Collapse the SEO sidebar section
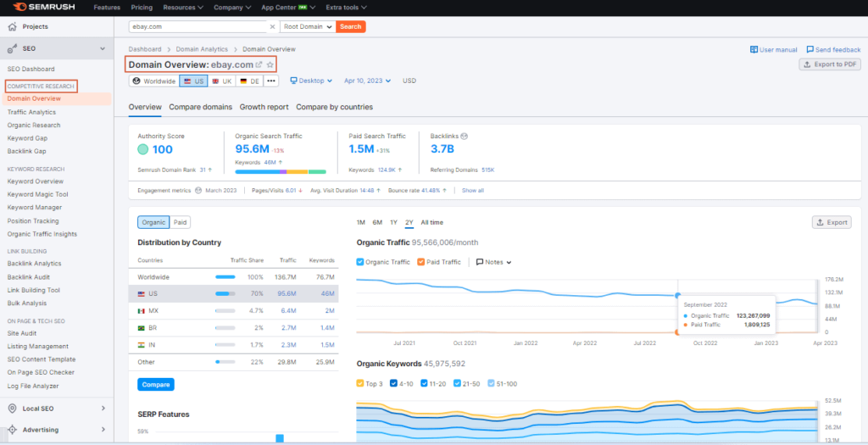Image resolution: width=868 pixels, height=445 pixels. (x=103, y=48)
